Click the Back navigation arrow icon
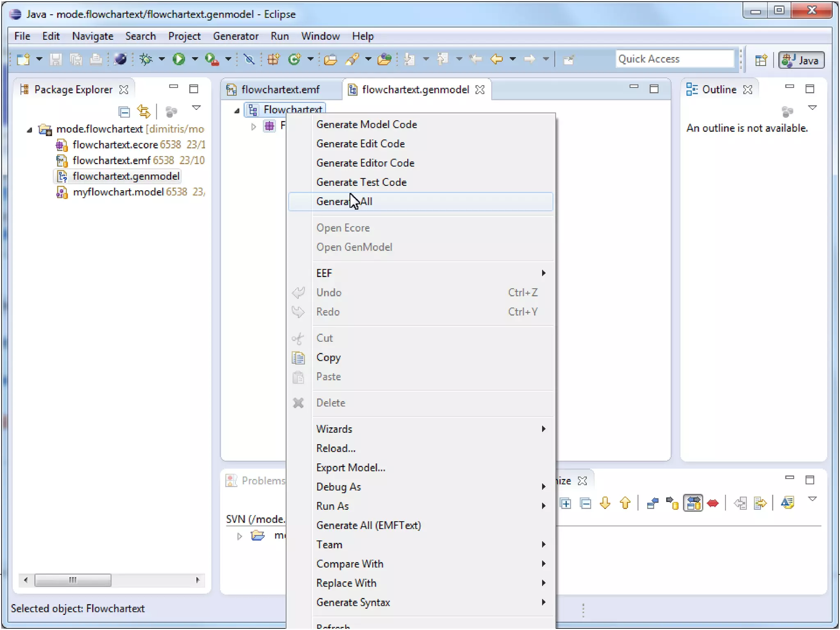 click(497, 59)
